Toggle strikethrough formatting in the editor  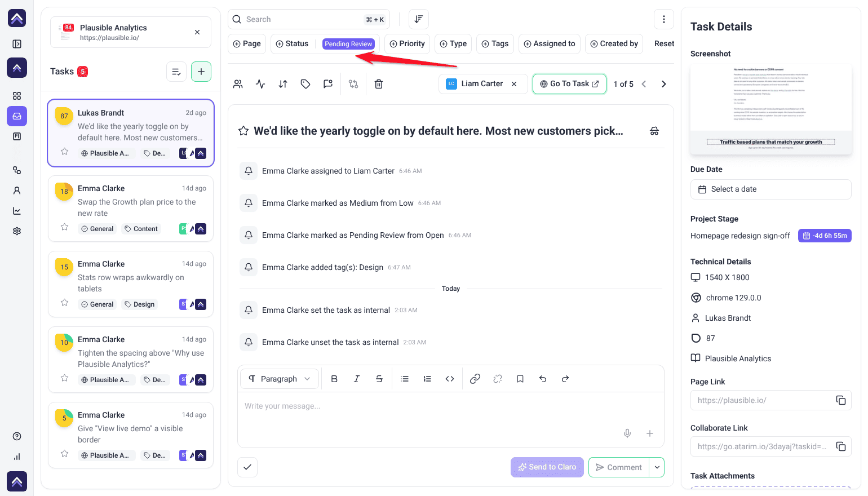pos(379,379)
